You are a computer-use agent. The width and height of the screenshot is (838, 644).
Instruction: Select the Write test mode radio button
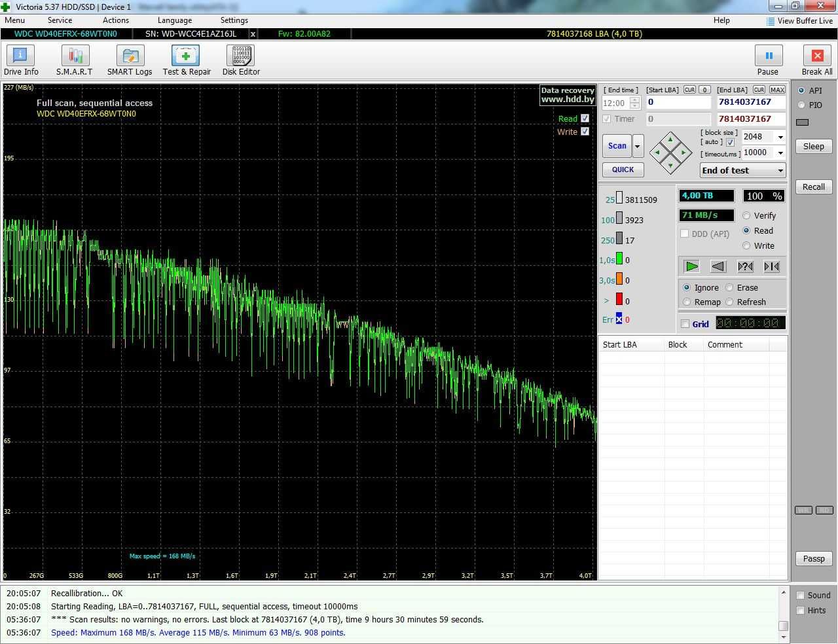[x=746, y=245]
